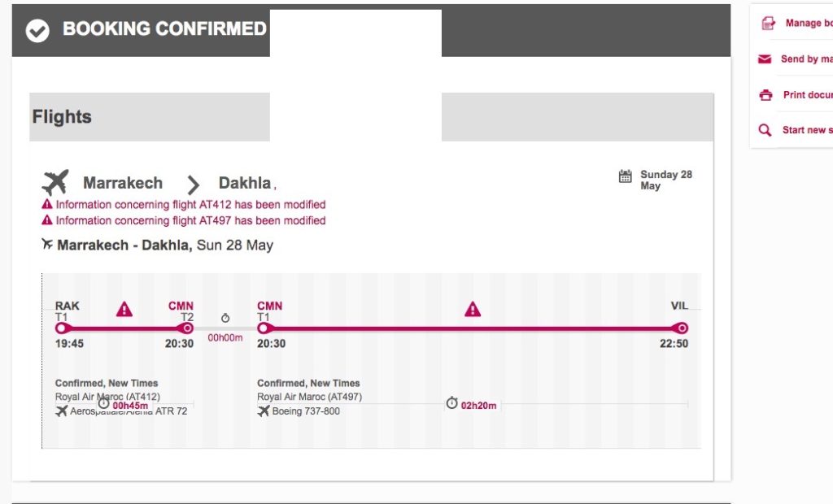
Task: Click the large airplane icon beside Marrakech
Action: [55, 182]
